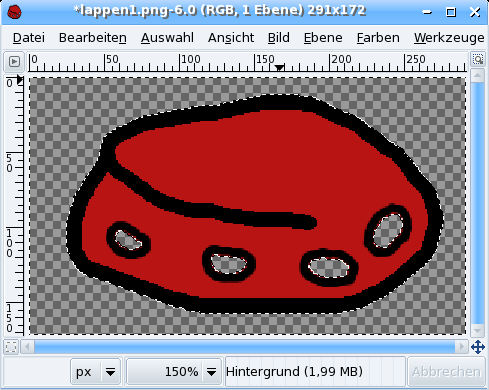Screen dimensions: 489x390
Task: Toggle Quick Mask button at bottom-left
Action: (11, 347)
